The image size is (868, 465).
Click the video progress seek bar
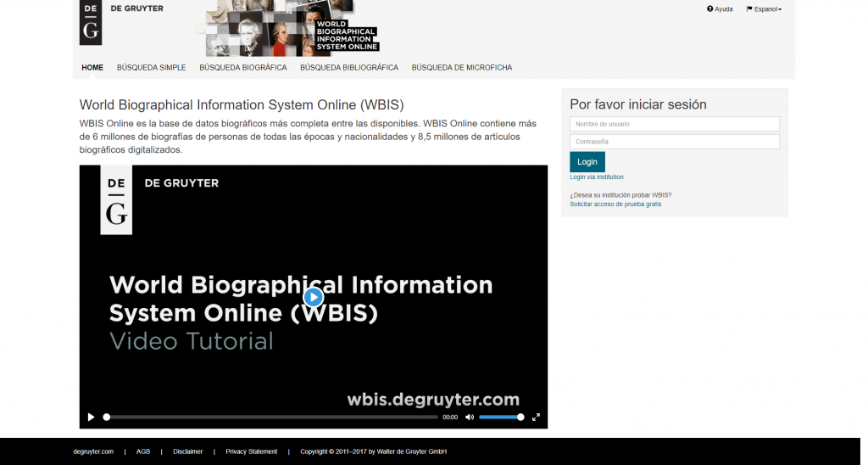271,417
